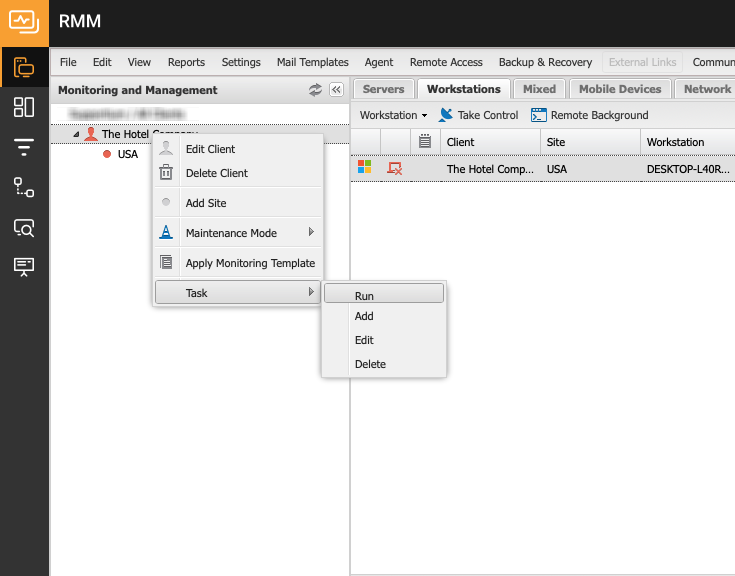Open the Agent menu
The image size is (735, 576).
(x=379, y=62)
